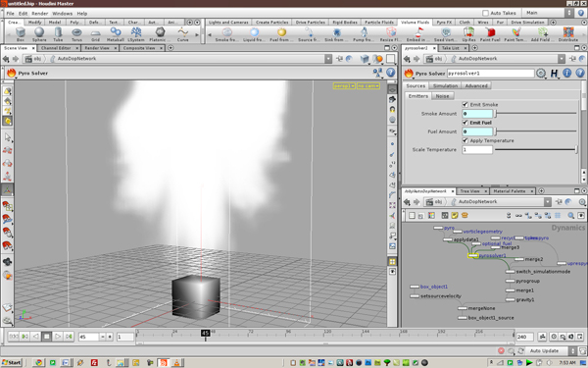Click the timeline frame 45 marker
588x368 pixels.
coord(205,333)
